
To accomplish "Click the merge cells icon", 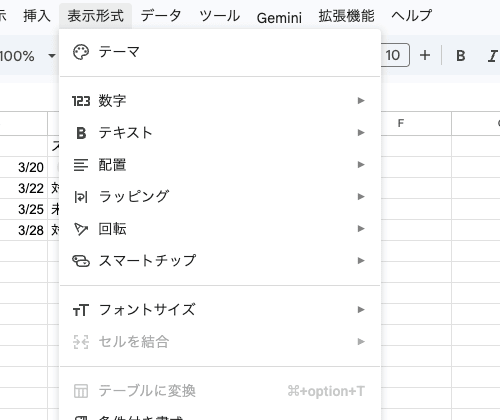I will pos(81,342).
